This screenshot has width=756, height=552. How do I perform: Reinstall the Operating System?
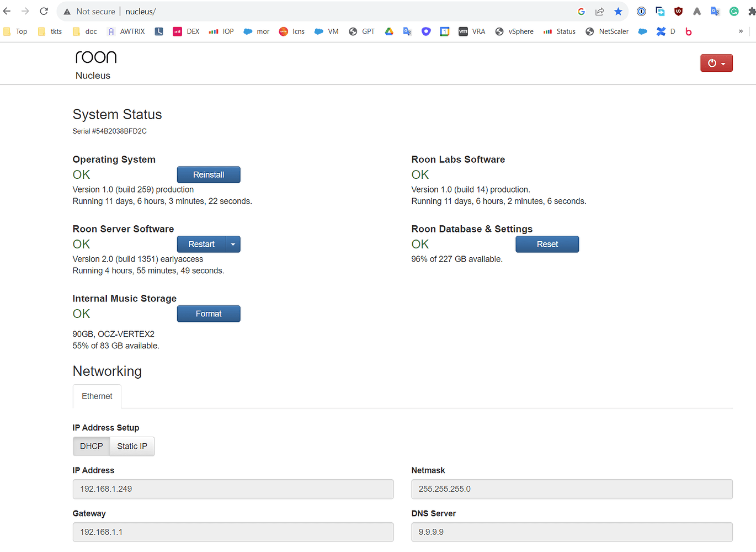tap(209, 174)
